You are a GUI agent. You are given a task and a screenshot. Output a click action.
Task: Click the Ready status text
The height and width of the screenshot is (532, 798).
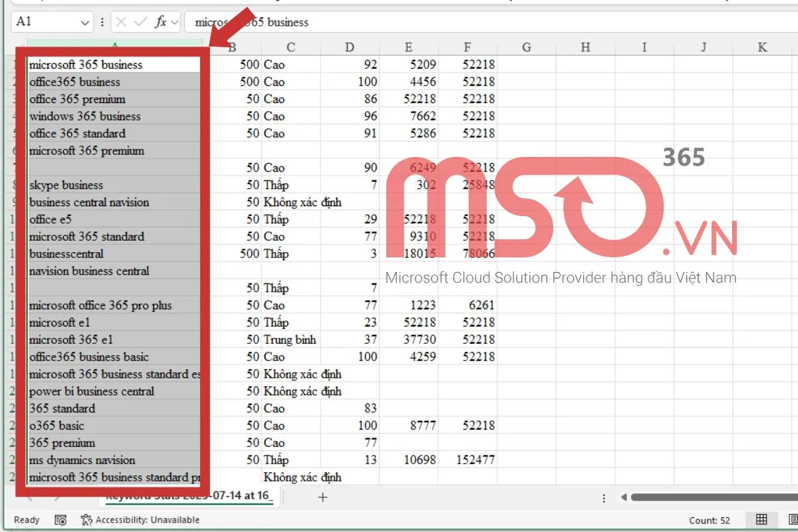pyautogui.click(x=27, y=520)
